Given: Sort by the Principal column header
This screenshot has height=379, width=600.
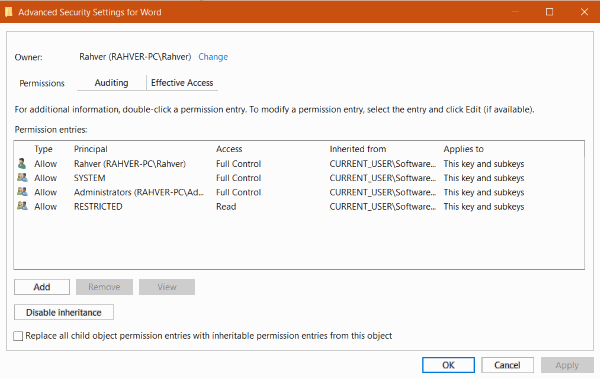Looking at the screenshot, I should tap(91, 149).
